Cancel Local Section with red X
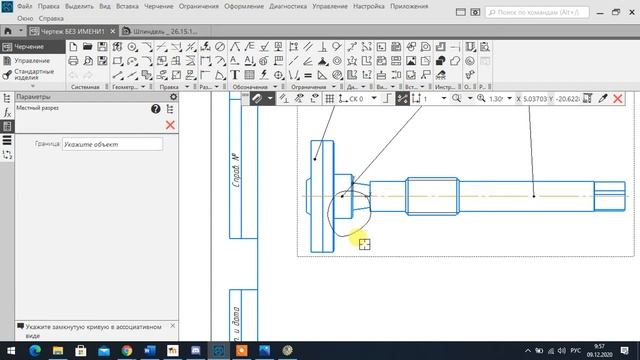Screen dimensions: 640x360 [170, 125]
